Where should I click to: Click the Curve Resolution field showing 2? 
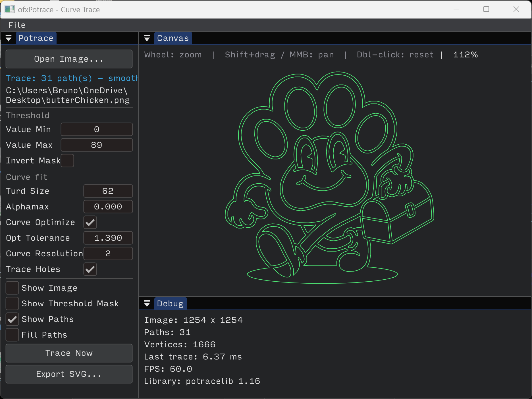point(108,253)
